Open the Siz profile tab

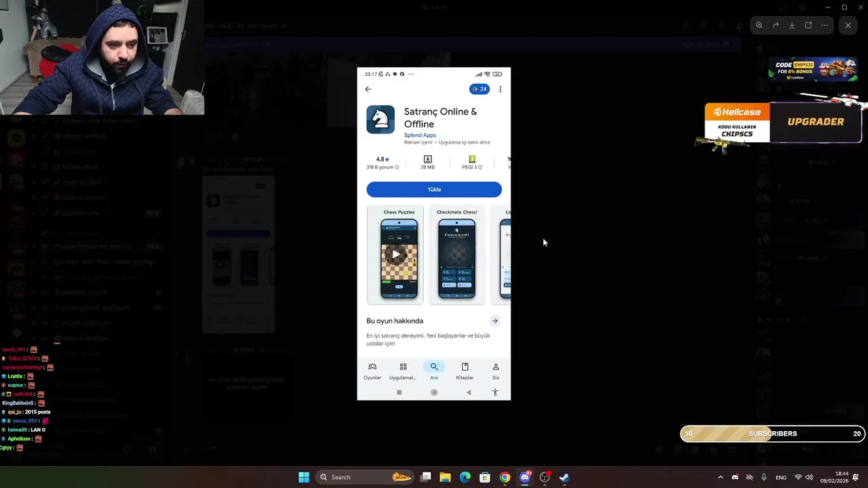click(496, 371)
